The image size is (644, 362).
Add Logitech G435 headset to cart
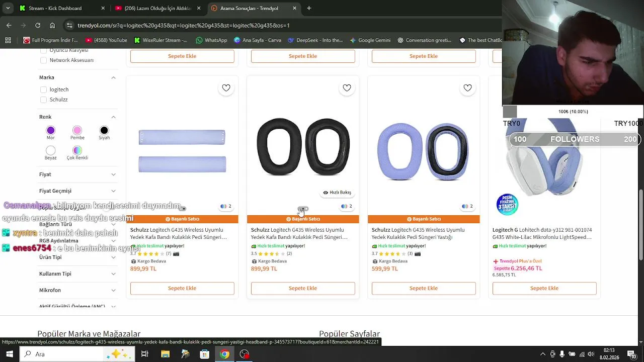coord(544,288)
